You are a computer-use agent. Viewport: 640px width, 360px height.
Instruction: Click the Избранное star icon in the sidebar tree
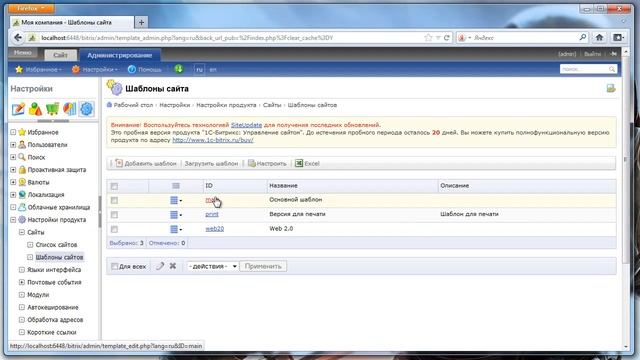pos(22,132)
